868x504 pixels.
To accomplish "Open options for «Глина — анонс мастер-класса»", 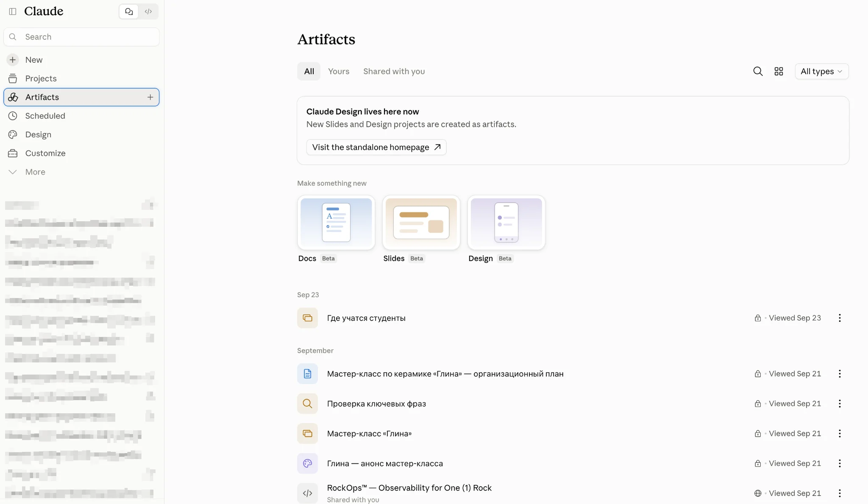I will [840, 463].
